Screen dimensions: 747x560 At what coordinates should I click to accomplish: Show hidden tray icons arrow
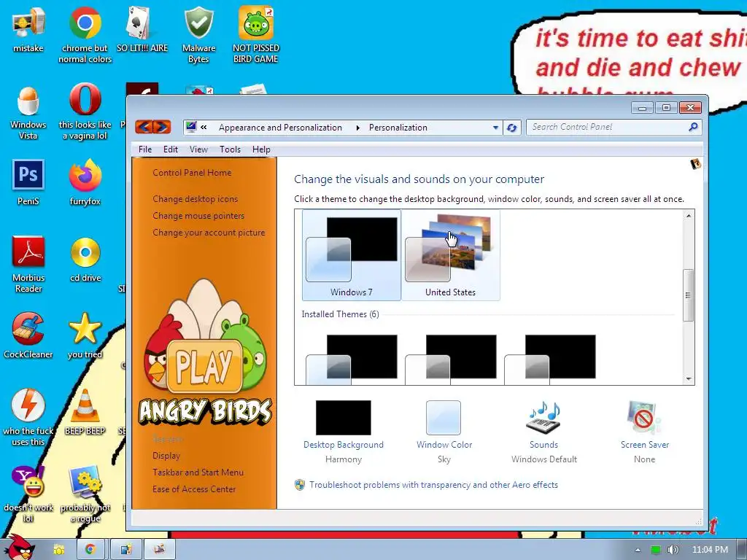point(638,550)
